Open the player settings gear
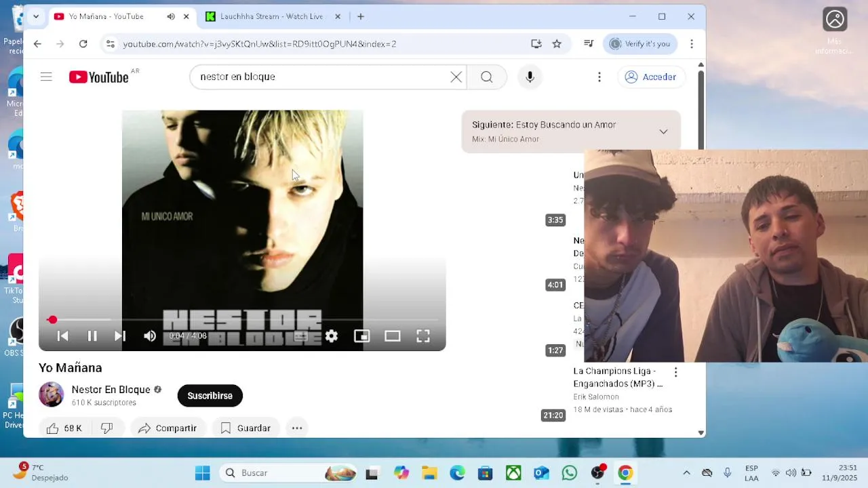The width and height of the screenshot is (868, 488). [332, 335]
